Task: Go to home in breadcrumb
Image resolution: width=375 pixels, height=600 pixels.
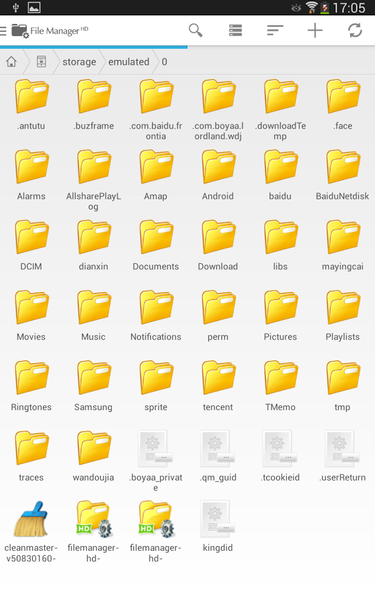Action: pos(11,61)
